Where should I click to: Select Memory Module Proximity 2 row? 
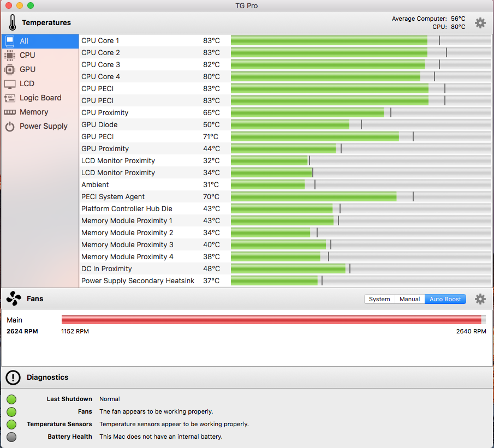coord(285,232)
